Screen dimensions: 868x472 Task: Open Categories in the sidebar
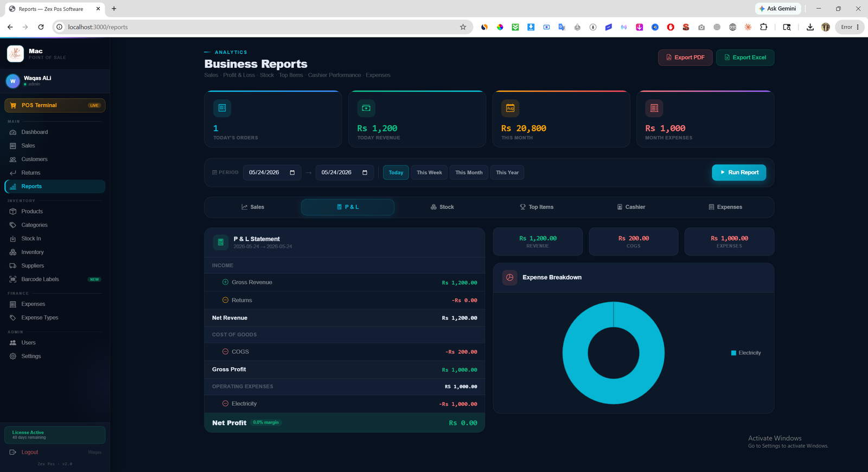pyautogui.click(x=54, y=225)
